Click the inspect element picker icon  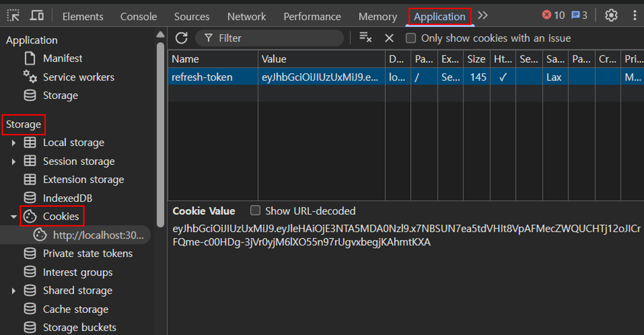click(x=13, y=16)
